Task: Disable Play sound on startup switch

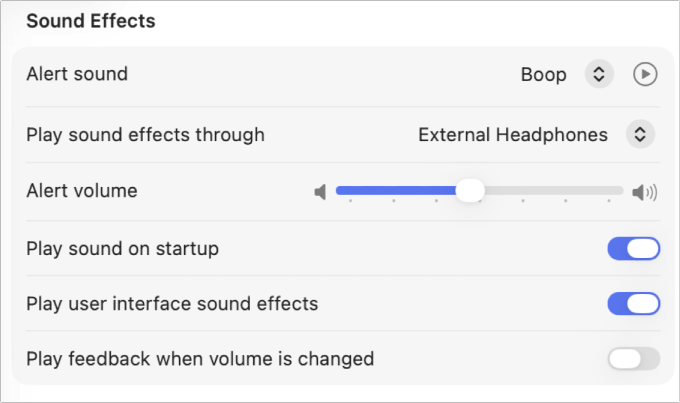Action: click(x=634, y=248)
